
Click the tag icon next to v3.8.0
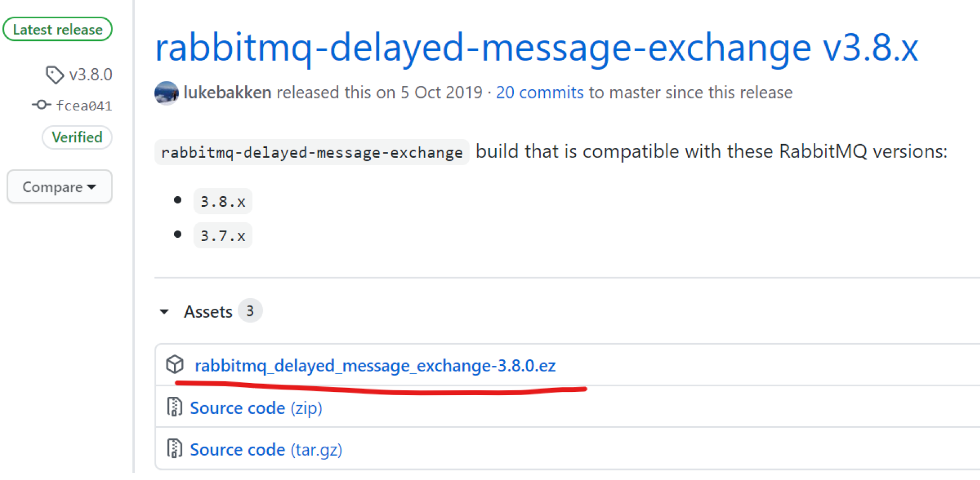(x=54, y=75)
